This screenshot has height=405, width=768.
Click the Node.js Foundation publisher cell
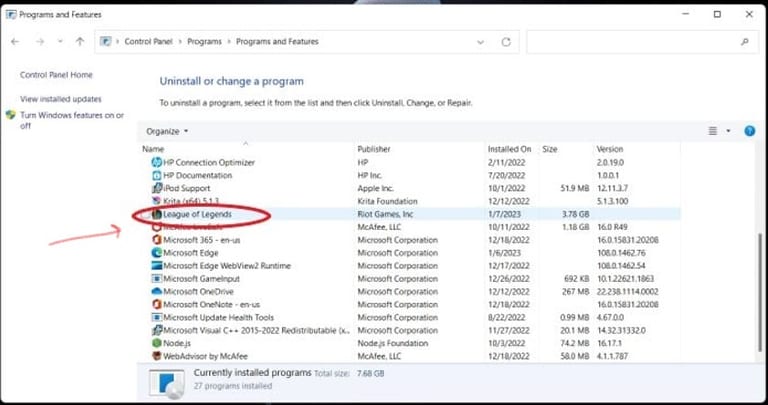point(393,343)
